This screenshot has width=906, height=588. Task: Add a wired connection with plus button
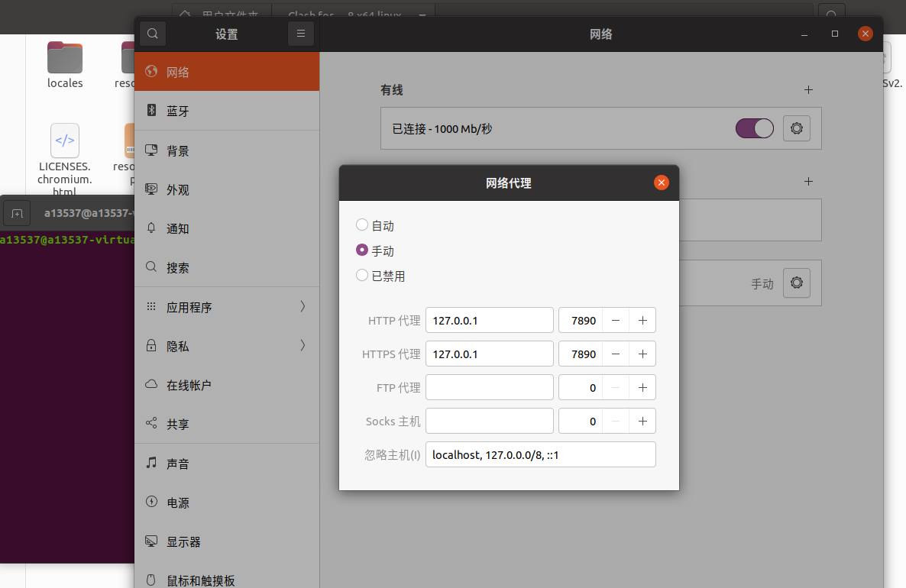tap(808, 89)
